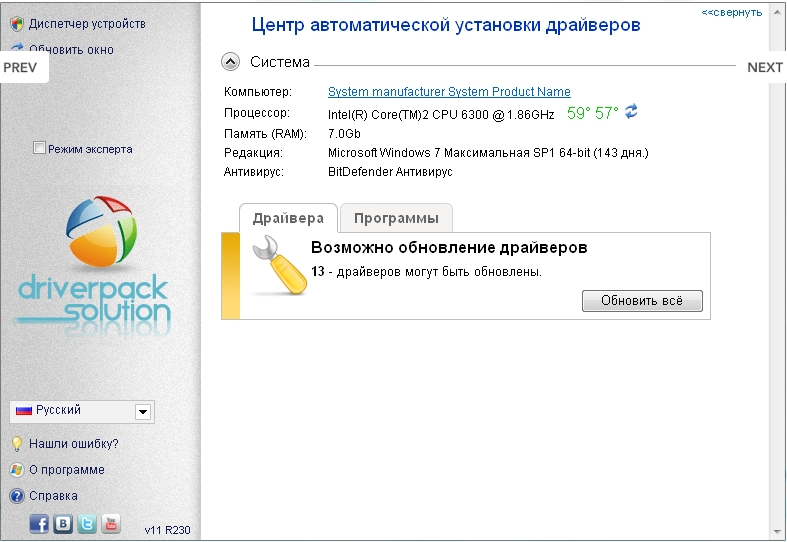
Task: Click the <<свернуть collapse link
Action: pos(731,13)
